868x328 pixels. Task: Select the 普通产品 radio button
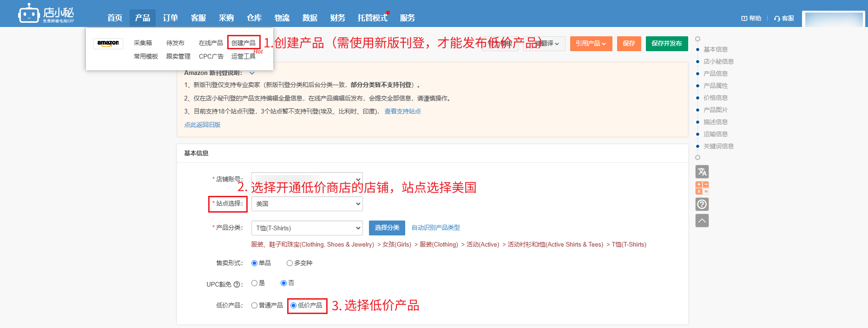point(254,305)
